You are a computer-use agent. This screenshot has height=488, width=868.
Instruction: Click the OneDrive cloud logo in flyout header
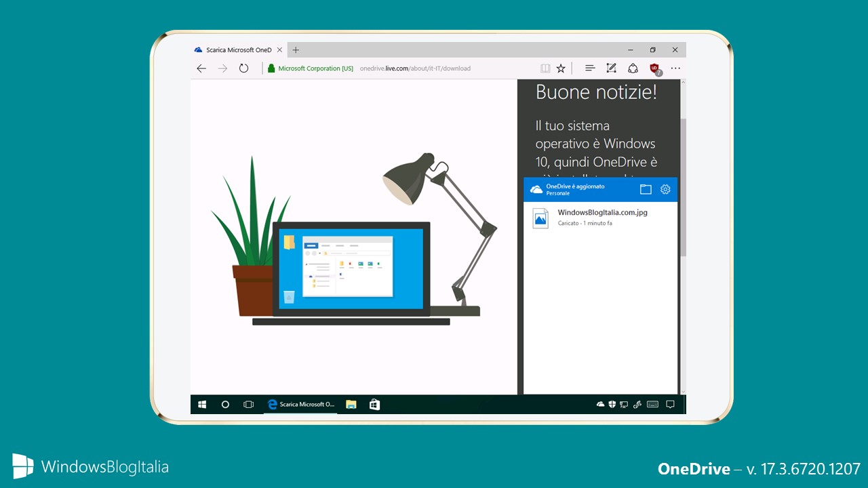pyautogui.click(x=536, y=190)
